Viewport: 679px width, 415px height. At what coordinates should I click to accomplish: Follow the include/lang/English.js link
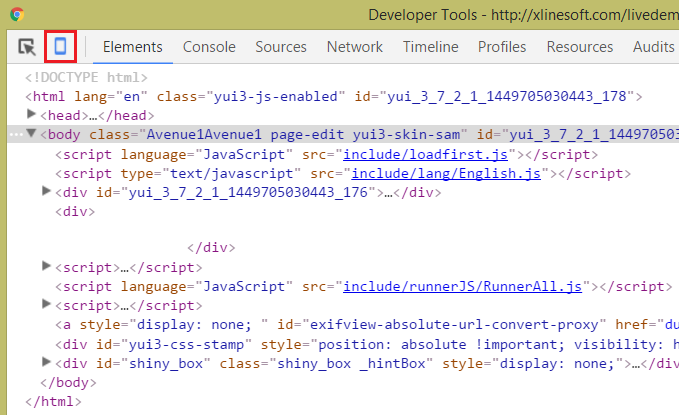pos(446,174)
